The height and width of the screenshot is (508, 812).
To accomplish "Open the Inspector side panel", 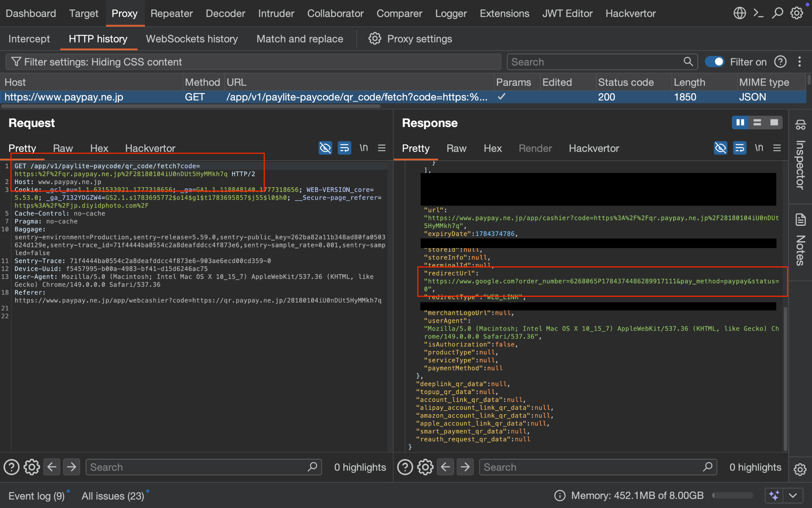I will click(x=801, y=155).
